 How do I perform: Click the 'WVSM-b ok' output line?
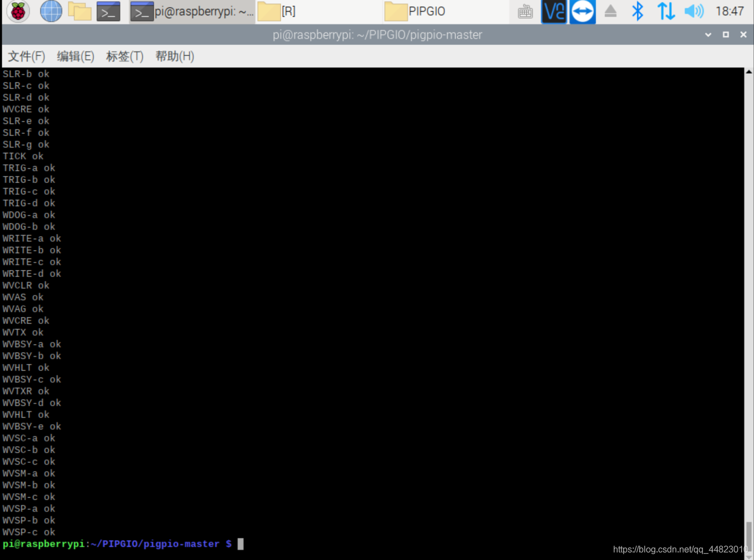coord(29,485)
